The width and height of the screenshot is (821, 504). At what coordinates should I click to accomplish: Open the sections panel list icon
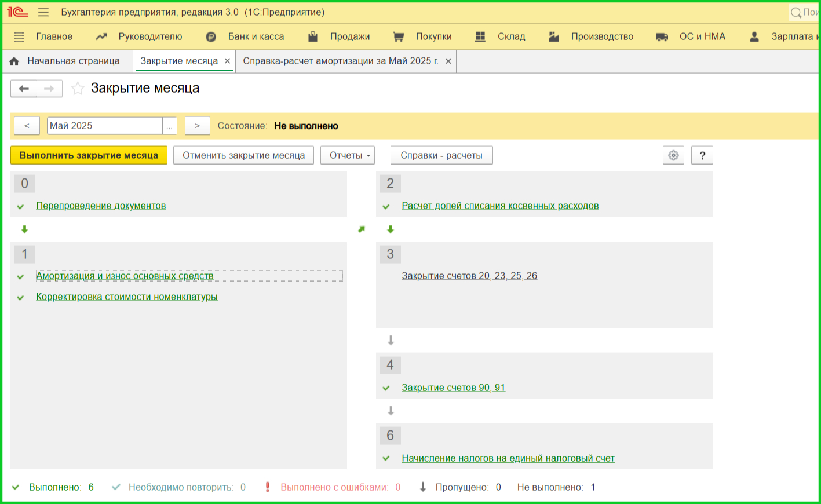coord(19,37)
